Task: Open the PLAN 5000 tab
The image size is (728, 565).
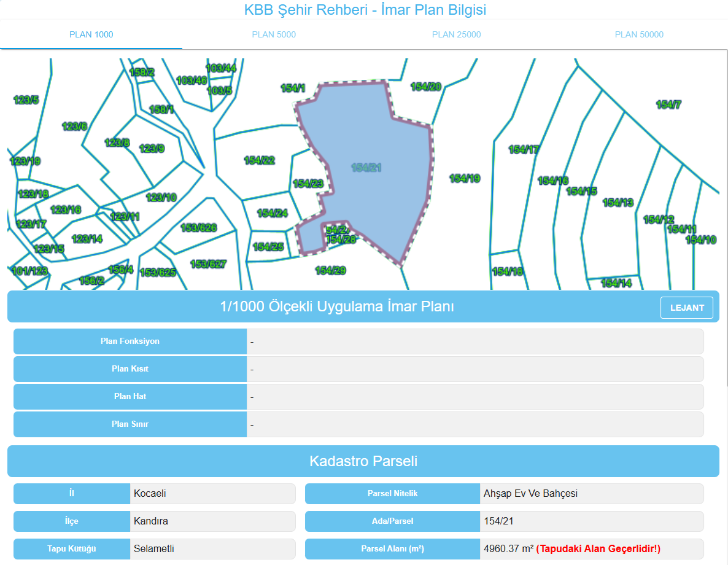Action: point(274,34)
